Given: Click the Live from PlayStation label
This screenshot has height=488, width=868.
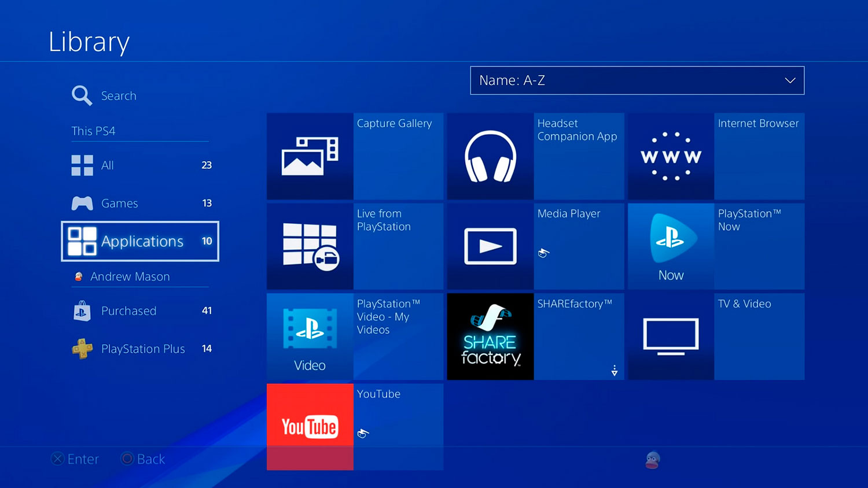Looking at the screenshot, I should pyautogui.click(x=384, y=220).
